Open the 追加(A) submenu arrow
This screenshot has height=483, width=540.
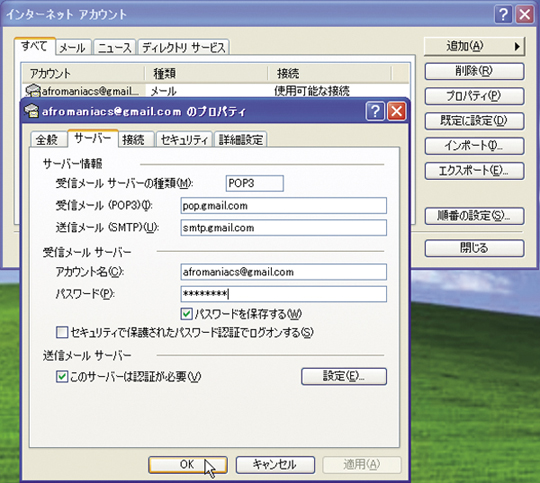pyautogui.click(x=517, y=46)
